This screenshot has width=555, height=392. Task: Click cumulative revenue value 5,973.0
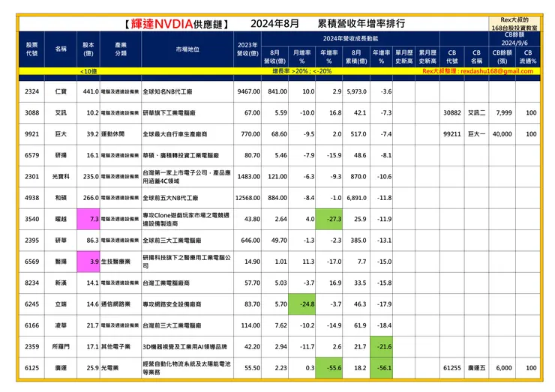(357, 91)
